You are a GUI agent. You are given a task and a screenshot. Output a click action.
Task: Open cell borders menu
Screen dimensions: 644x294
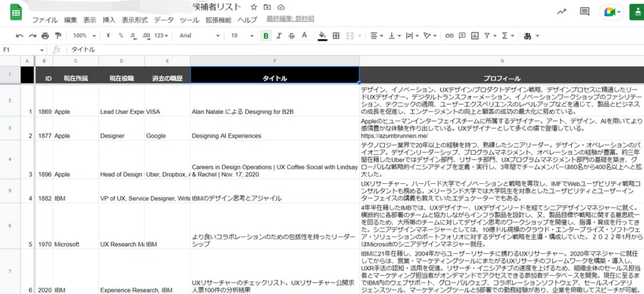[x=336, y=36]
